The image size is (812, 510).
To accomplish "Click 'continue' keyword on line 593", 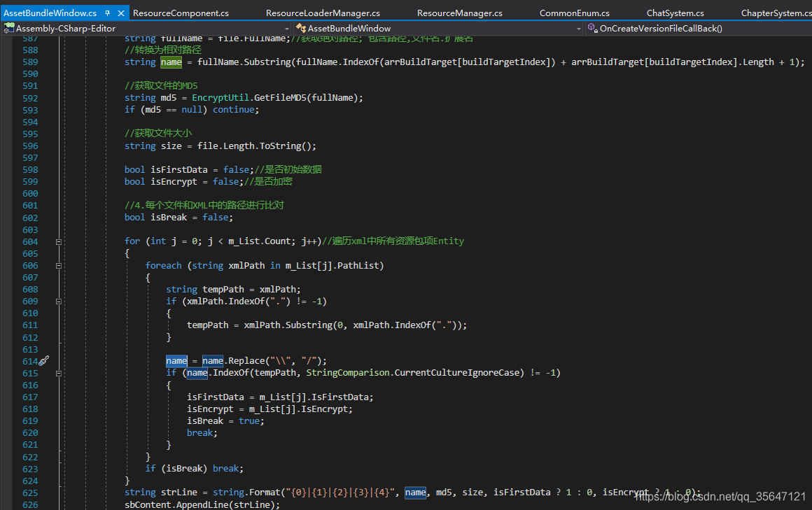I will point(234,110).
